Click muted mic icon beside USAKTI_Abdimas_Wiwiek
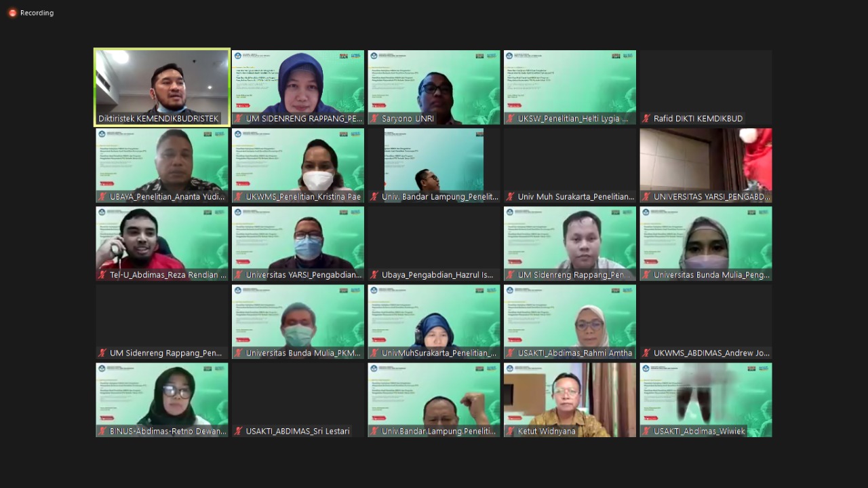Image resolution: width=868 pixels, height=488 pixels. (646, 432)
